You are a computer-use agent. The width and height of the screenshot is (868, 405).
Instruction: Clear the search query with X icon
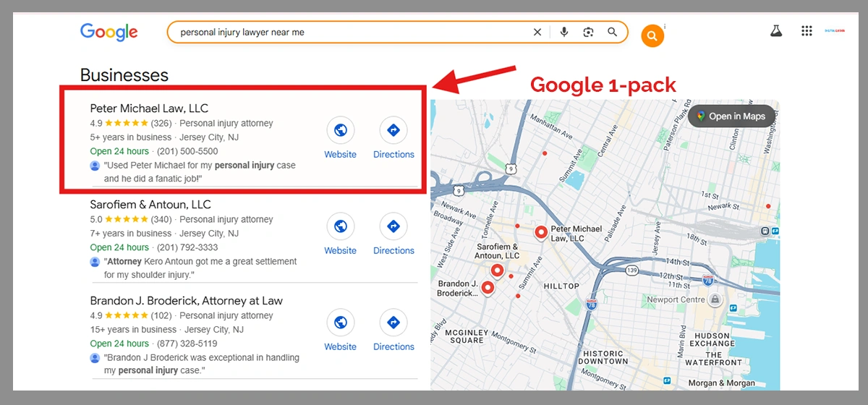click(x=537, y=32)
